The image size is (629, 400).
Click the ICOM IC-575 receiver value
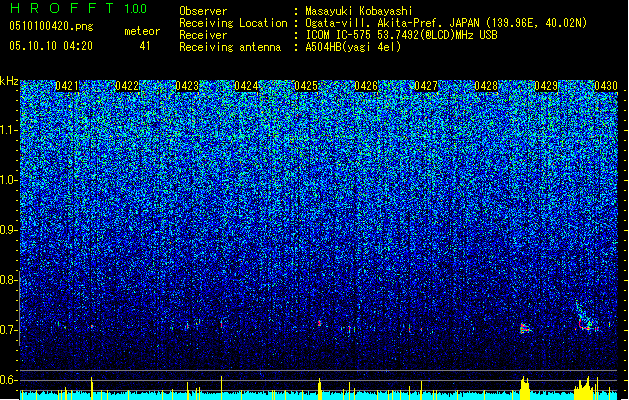click(401, 35)
